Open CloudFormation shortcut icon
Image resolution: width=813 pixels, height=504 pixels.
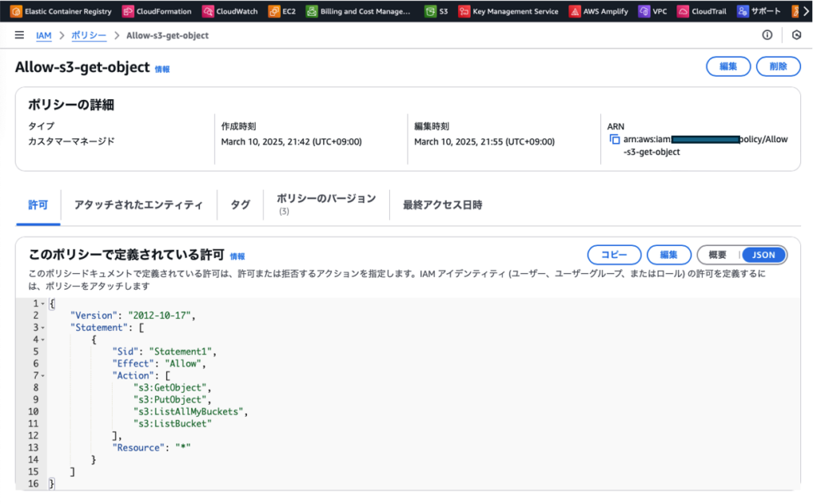(x=128, y=11)
